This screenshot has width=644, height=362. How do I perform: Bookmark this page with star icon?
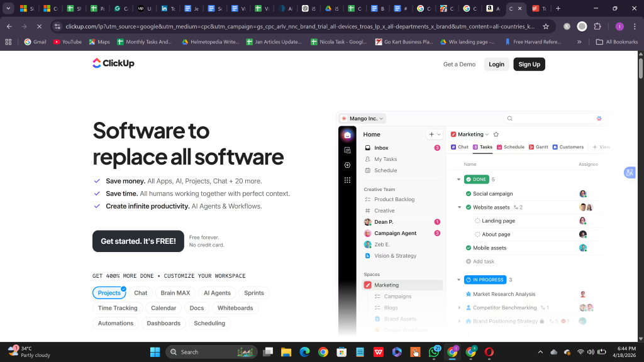pyautogui.click(x=545, y=26)
